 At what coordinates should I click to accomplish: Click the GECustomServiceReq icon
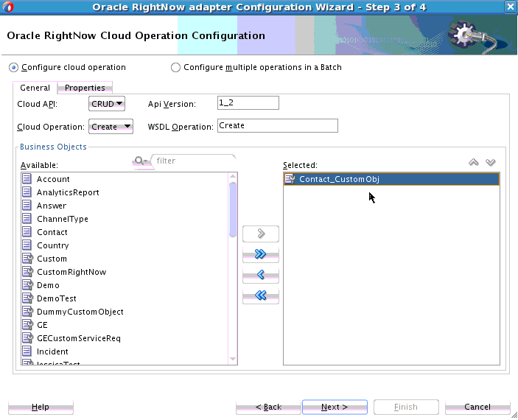[x=28, y=338]
